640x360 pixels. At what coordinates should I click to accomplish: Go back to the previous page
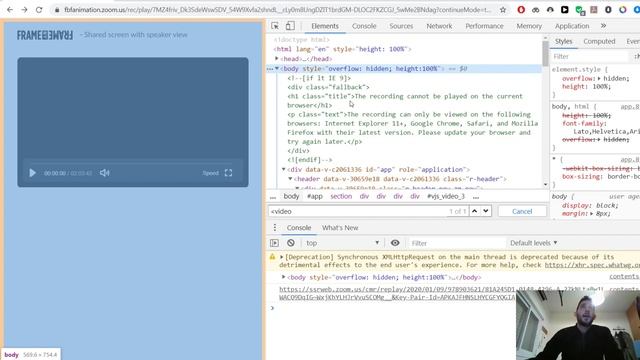(x=10, y=9)
